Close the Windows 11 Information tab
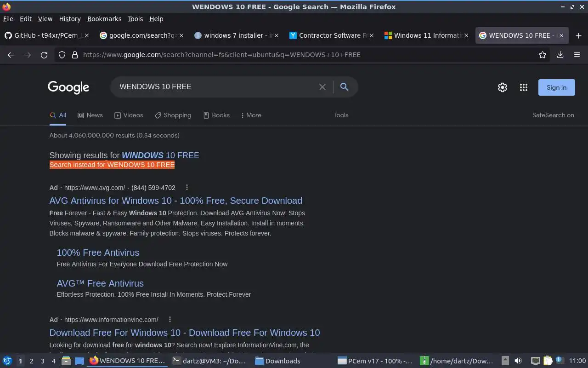The height and width of the screenshot is (368, 588). click(x=466, y=35)
